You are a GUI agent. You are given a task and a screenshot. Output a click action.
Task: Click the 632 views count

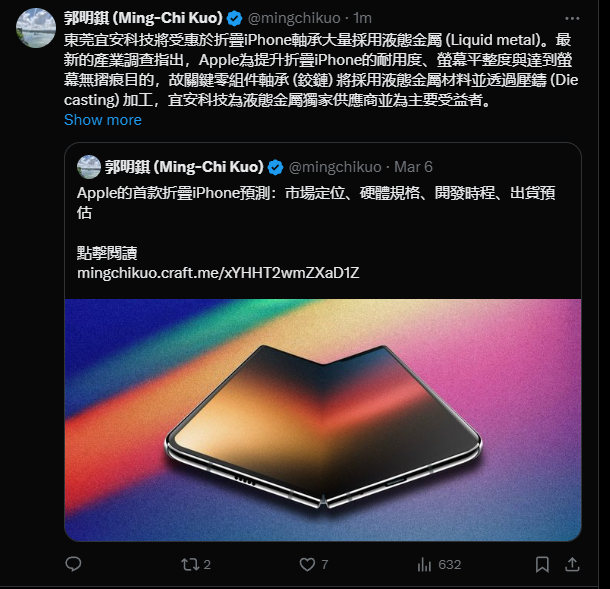(x=449, y=564)
